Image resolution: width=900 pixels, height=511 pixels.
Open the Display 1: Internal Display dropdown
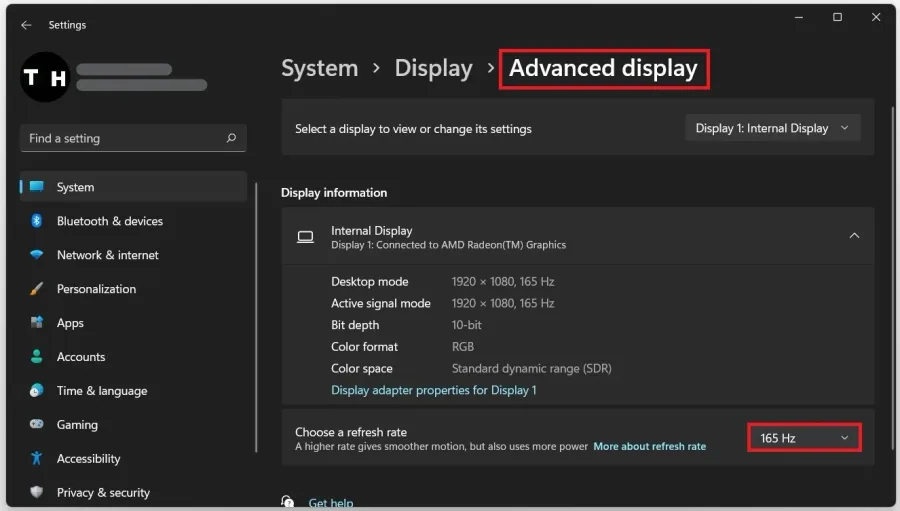pos(773,128)
